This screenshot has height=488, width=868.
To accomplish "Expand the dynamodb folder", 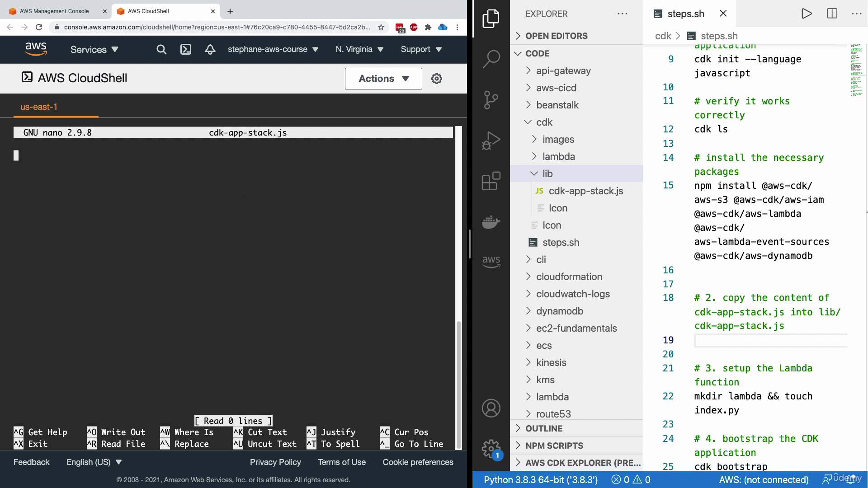I will click(576, 311).
